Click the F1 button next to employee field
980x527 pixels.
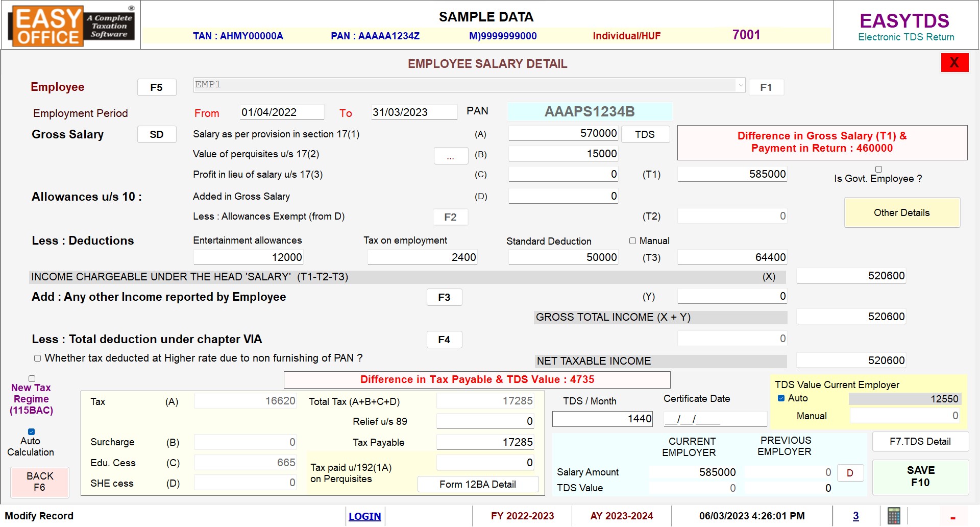coord(766,87)
